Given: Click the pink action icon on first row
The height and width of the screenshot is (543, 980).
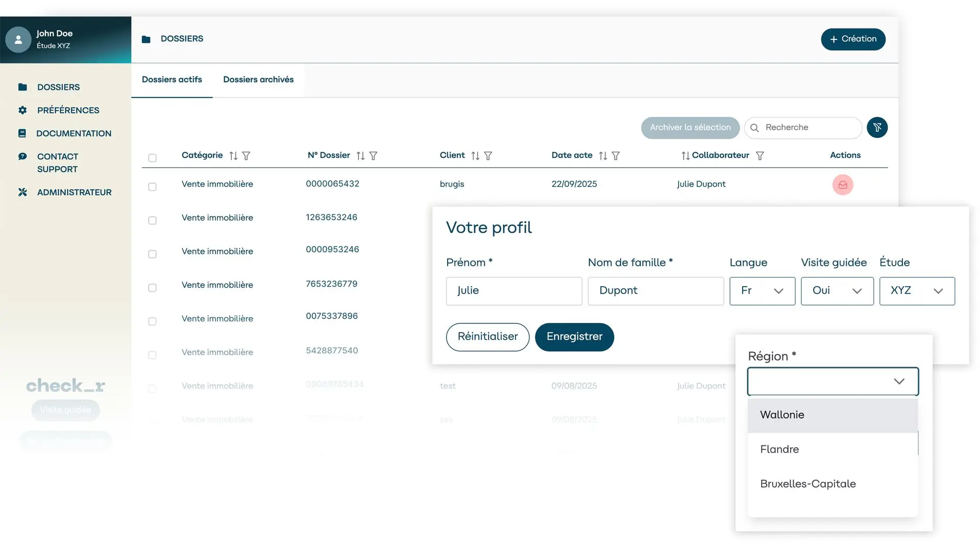Looking at the screenshot, I should tap(843, 185).
